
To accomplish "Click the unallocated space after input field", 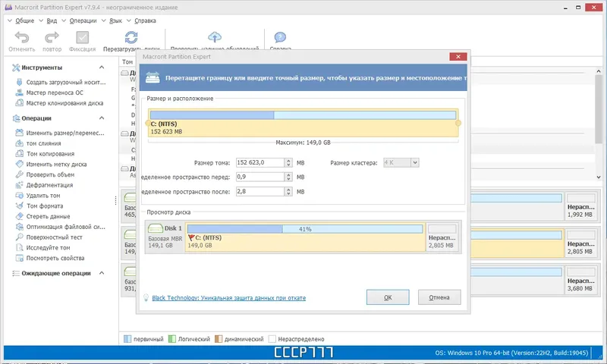I will tap(260, 191).
